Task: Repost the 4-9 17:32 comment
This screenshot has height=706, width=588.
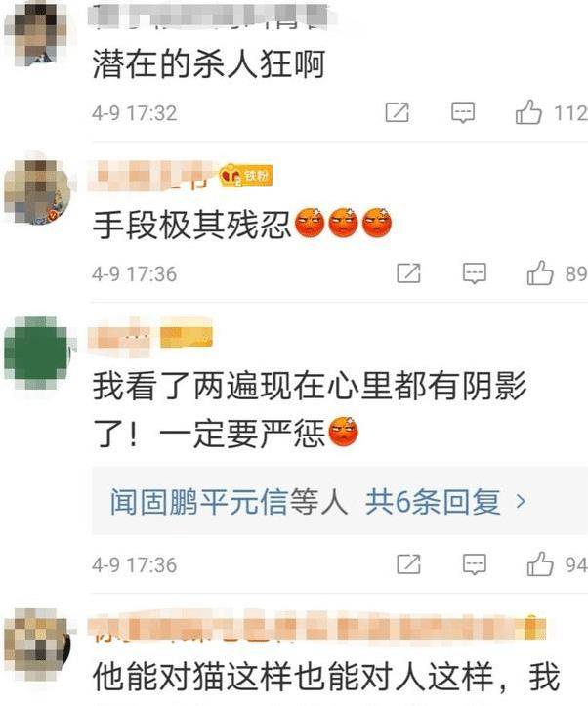Action: tap(398, 112)
